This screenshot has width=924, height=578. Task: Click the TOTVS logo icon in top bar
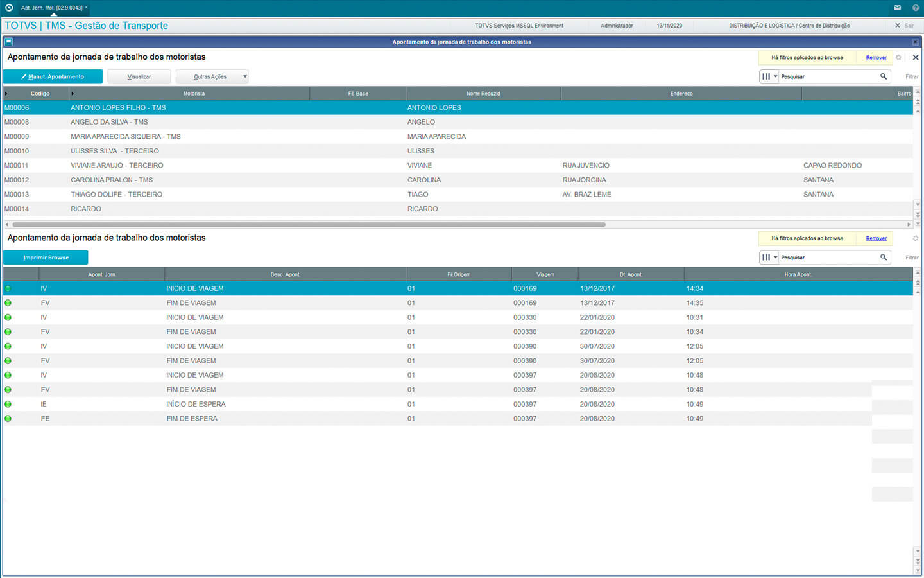click(9, 8)
